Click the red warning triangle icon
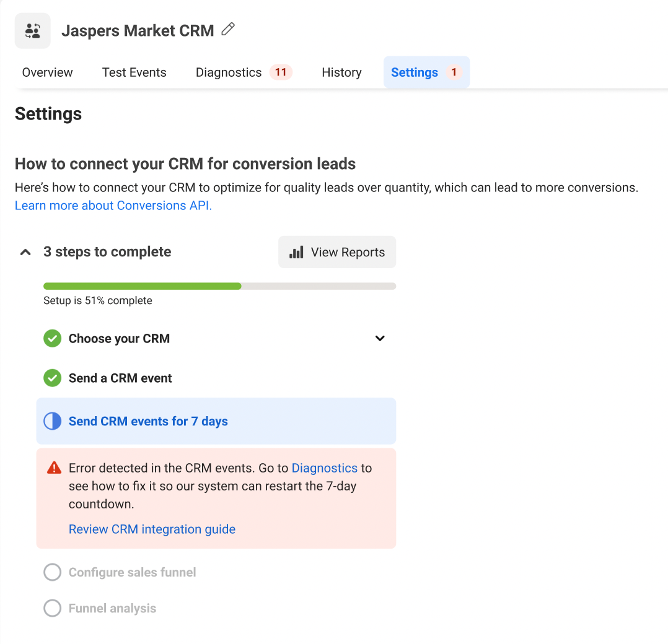This screenshot has width=668, height=644. [54, 468]
